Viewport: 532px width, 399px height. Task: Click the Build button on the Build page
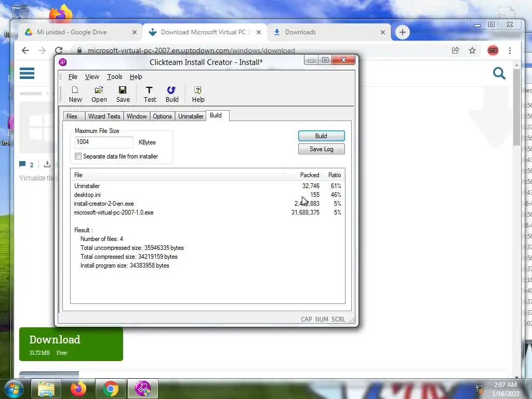coord(321,136)
